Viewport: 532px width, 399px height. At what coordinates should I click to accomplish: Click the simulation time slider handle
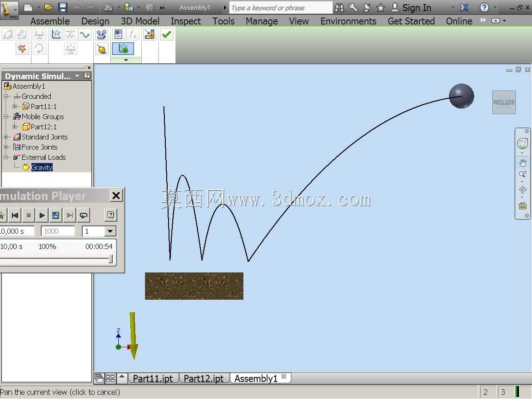[111, 259]
